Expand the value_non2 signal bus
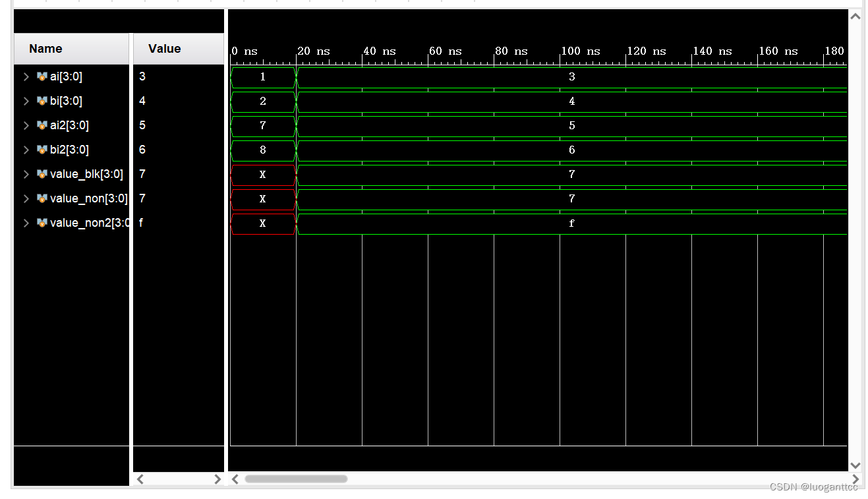Viewport: 868px width, 499px height. tap(26, 223)
